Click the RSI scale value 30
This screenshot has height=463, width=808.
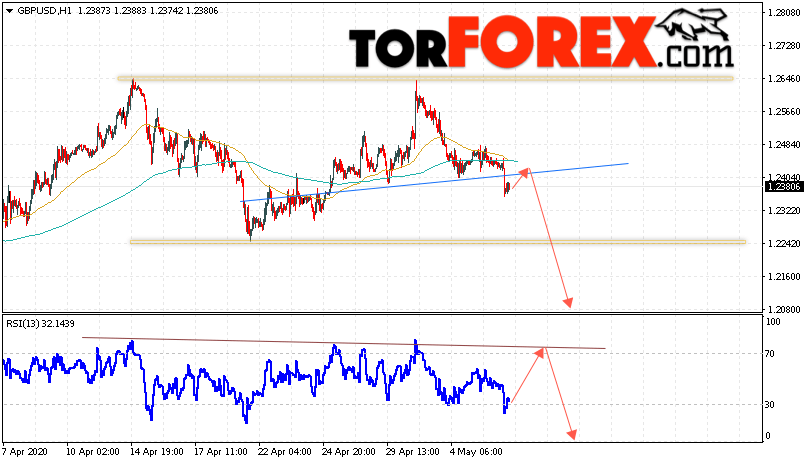(770, 405)
